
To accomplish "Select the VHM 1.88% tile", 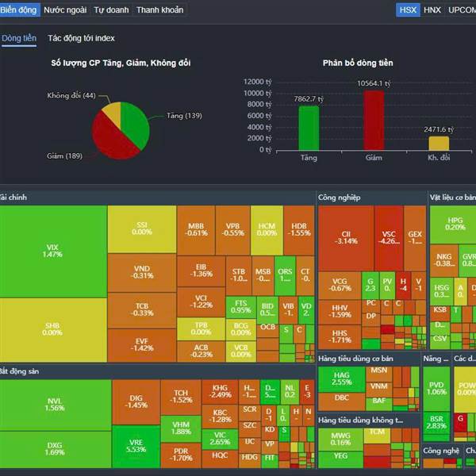I will (181, 428).
